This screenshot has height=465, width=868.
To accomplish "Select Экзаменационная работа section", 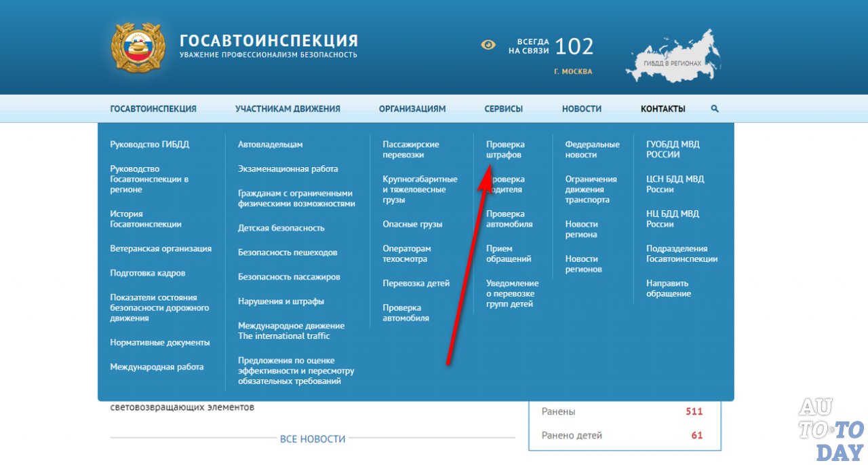I will (287, 168).
